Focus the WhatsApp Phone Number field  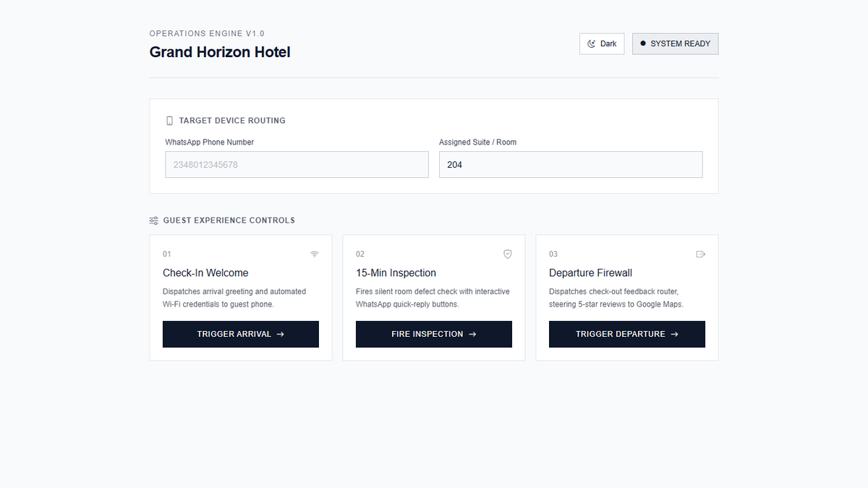point(297,165)
